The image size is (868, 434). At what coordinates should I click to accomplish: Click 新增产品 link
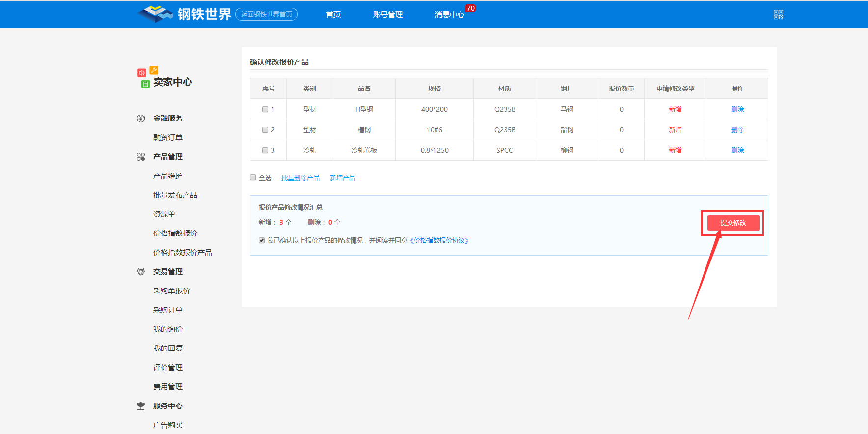click(x=343, y=178)
